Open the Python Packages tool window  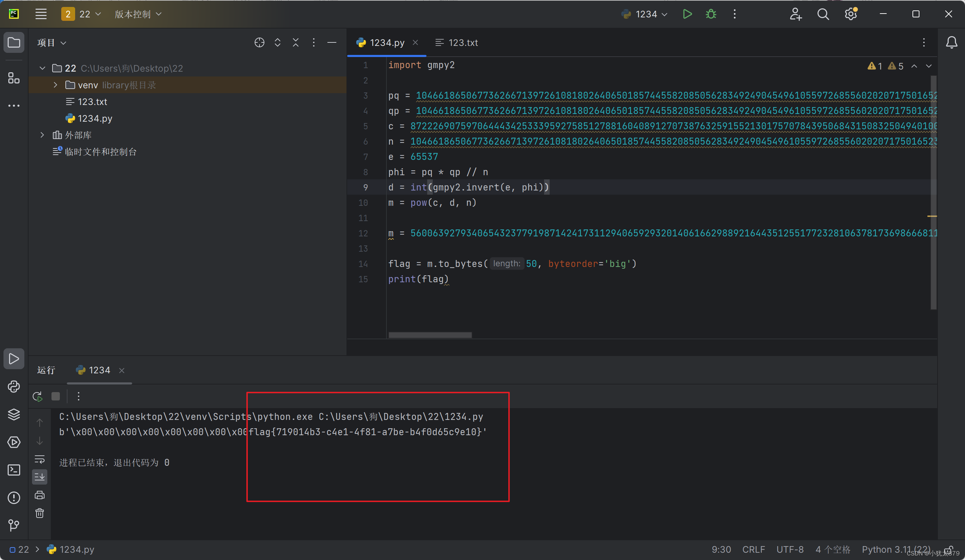[x=14, y=414]
